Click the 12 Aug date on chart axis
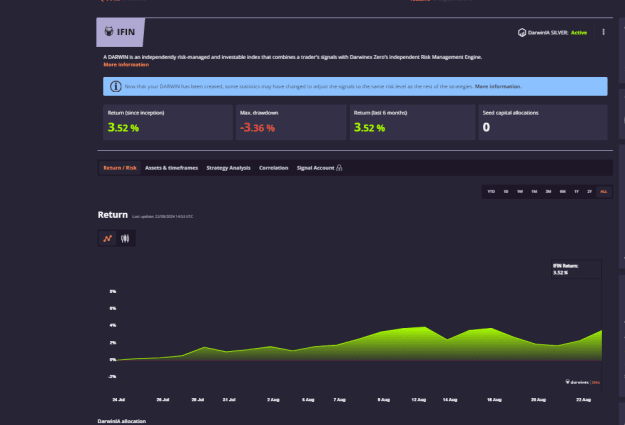Viewport: 625px width, 425px height. (419, 399)
